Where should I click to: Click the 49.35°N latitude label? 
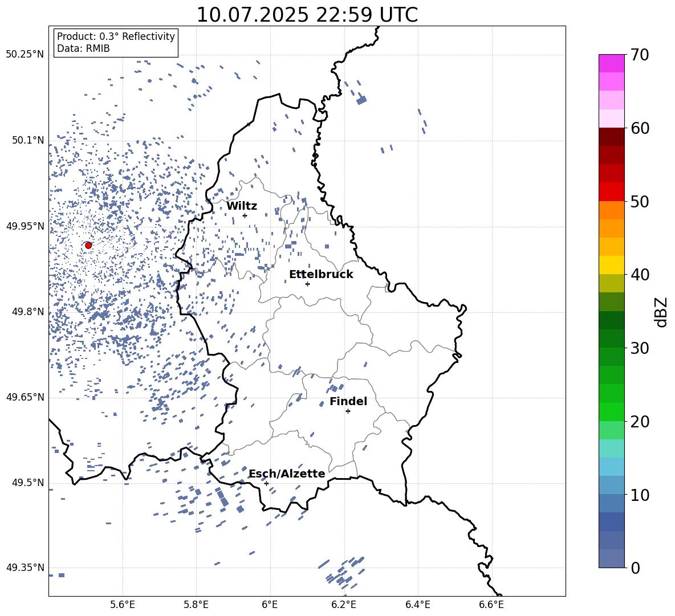tap(25, 568)
